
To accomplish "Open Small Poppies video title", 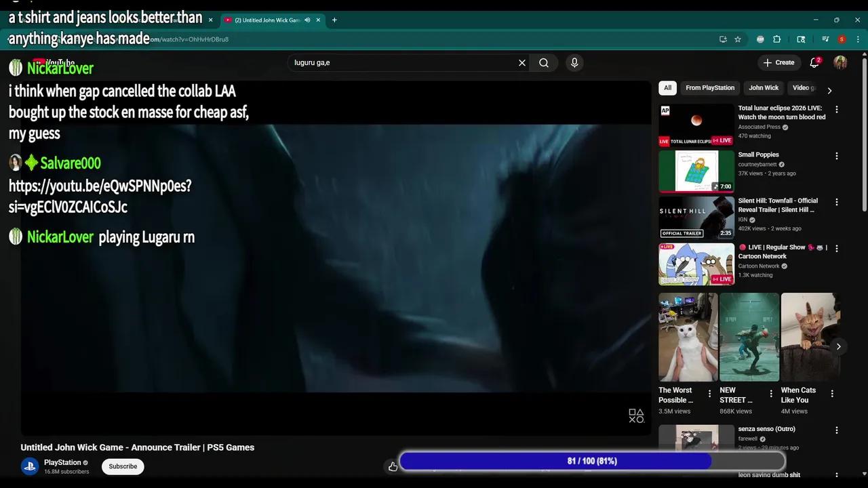I will click(758, 155).
